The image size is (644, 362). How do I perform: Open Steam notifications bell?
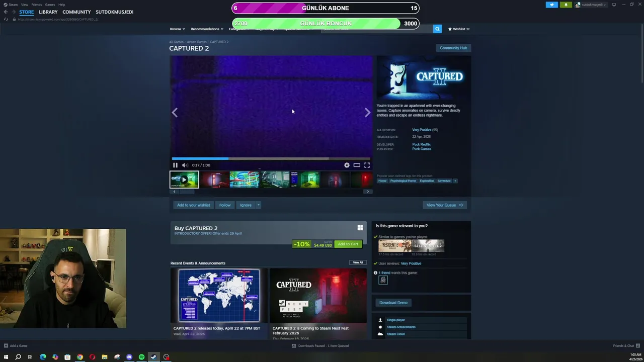pyautogui.click(x=566, y=5)
